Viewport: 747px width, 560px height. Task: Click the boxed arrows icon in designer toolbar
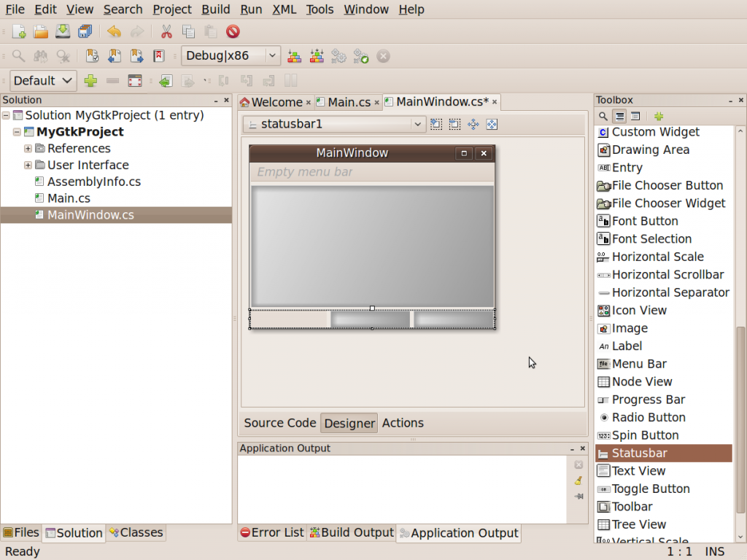[492, 124]
